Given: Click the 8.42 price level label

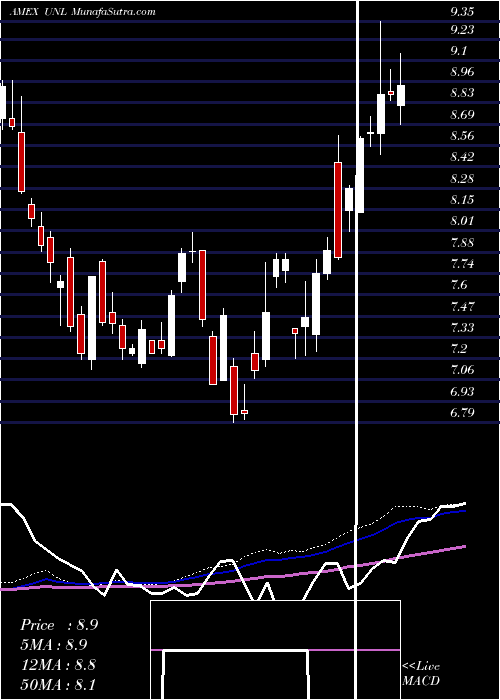Looking at the screenshot, I should coord(462,158).
